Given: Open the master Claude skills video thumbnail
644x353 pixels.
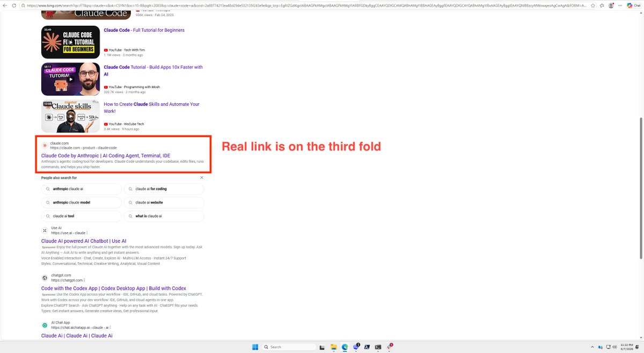Looking at the screenshot, I should tap(70, 116).
